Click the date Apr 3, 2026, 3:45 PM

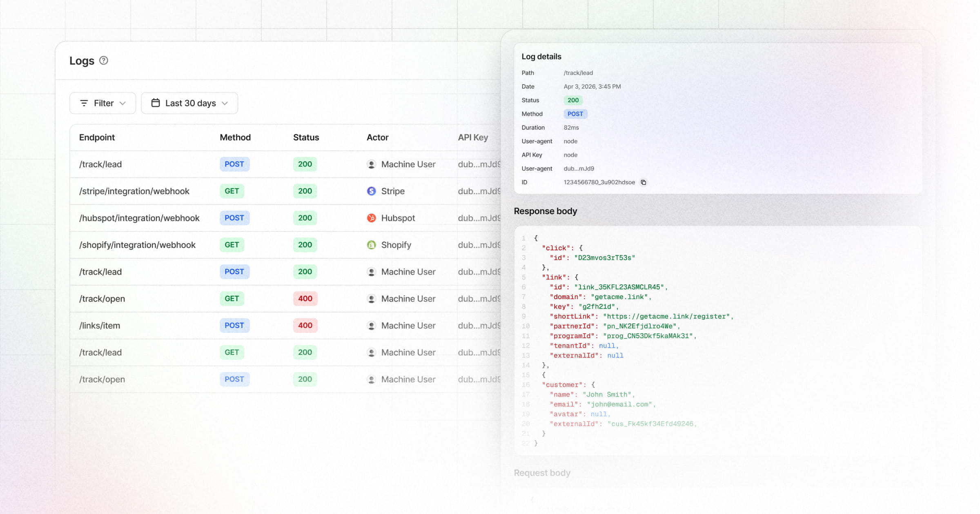592,86
